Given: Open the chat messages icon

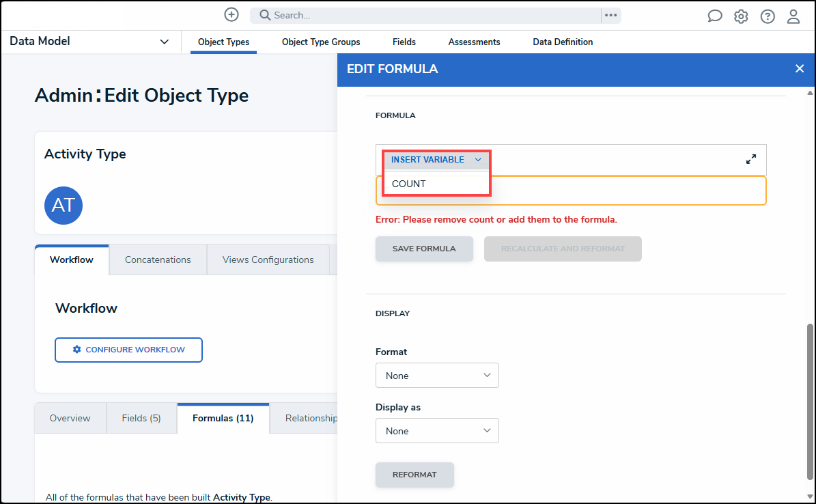Looking at the screenshot, I should (715, 16).
